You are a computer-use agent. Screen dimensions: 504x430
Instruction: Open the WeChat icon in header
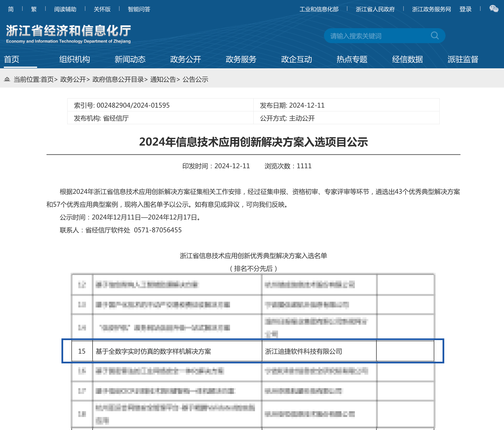494,9
